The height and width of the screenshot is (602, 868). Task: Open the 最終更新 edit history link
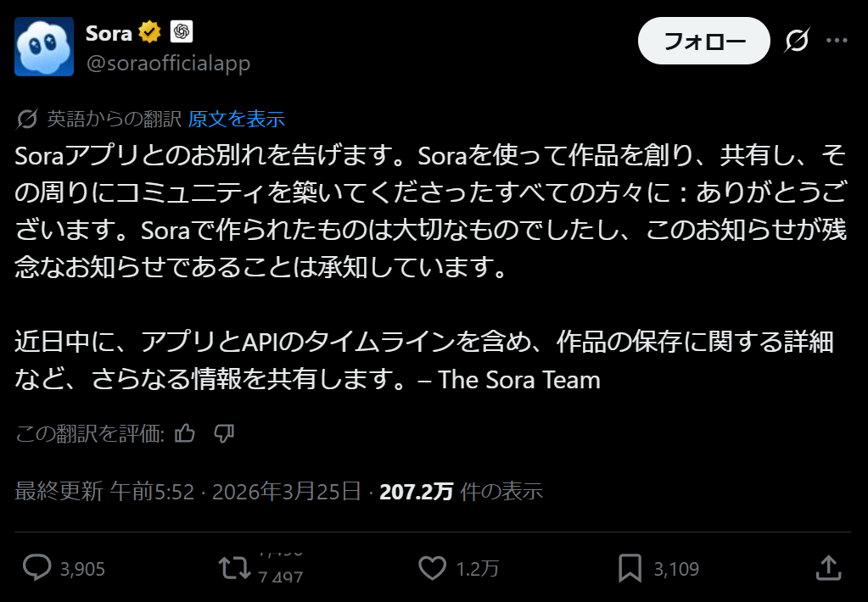59,491
